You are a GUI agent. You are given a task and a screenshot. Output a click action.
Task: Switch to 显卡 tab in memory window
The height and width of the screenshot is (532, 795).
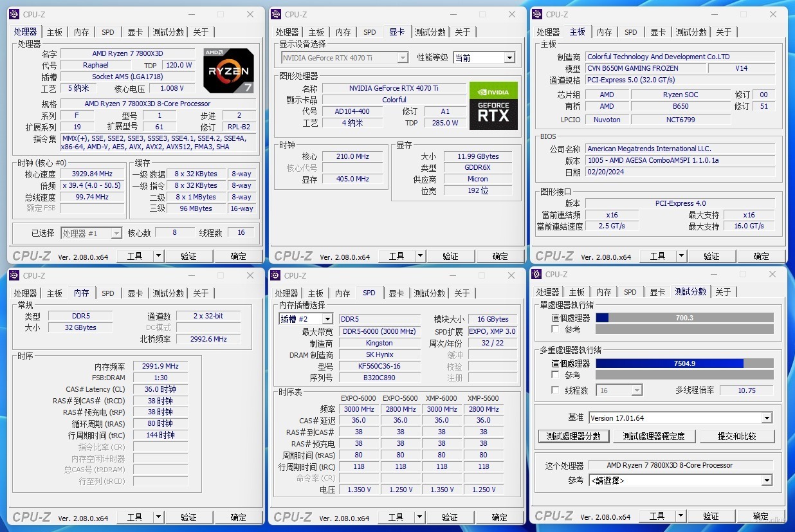[x=135, y=293]
